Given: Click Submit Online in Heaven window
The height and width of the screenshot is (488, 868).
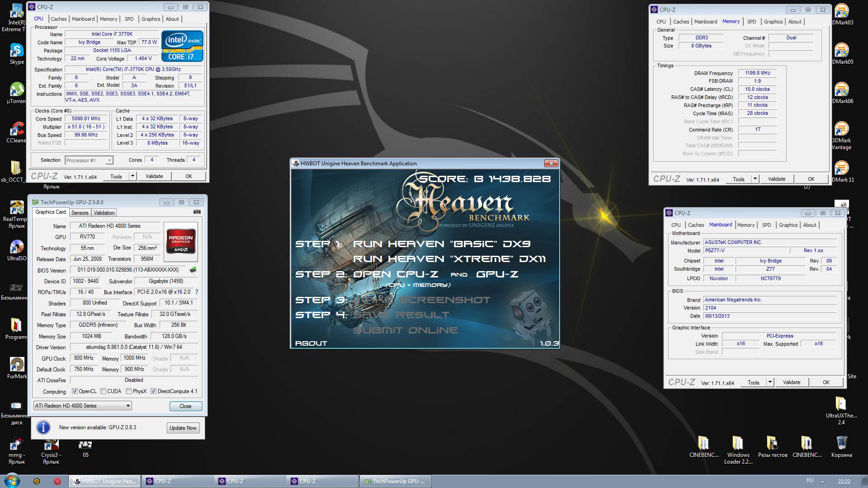Looking at the screenshot, I should pos(406,330).
